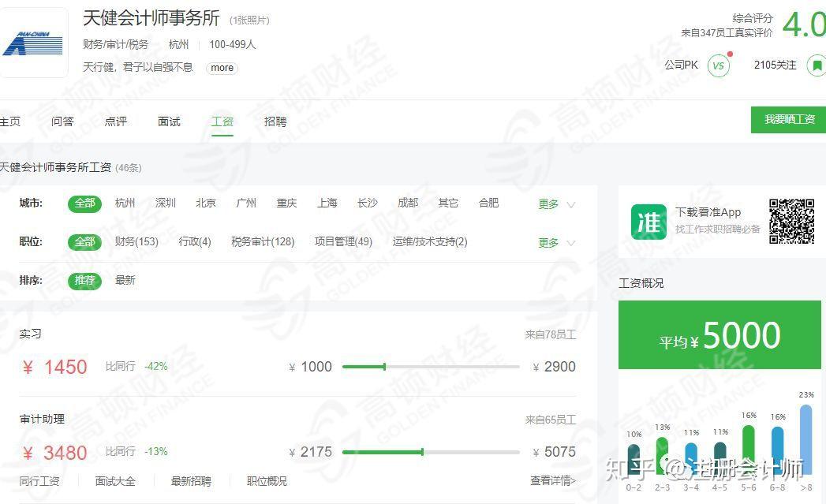Click the Pan-China company logo
The image size is (826, 504).
33,43
